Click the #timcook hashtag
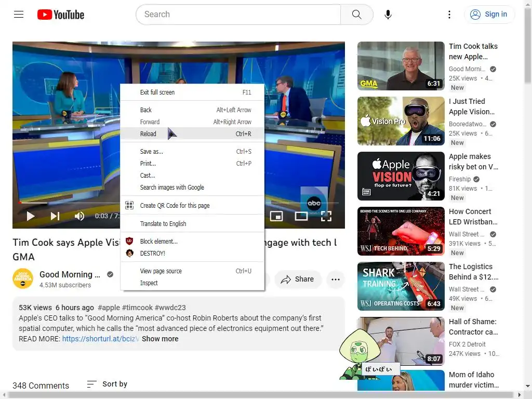This screenshot has height=399, width=532. pyautogui.click(x=137, y=308)
